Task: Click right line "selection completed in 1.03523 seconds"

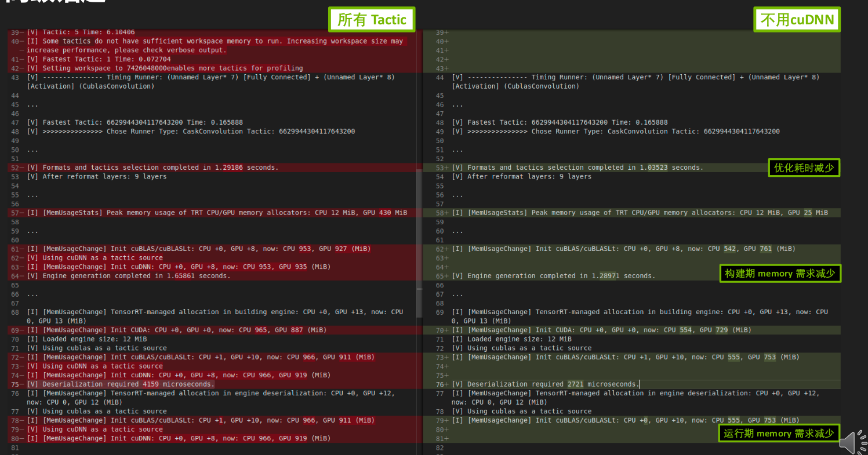Action: pyautogui.click(x=577, y=168)
